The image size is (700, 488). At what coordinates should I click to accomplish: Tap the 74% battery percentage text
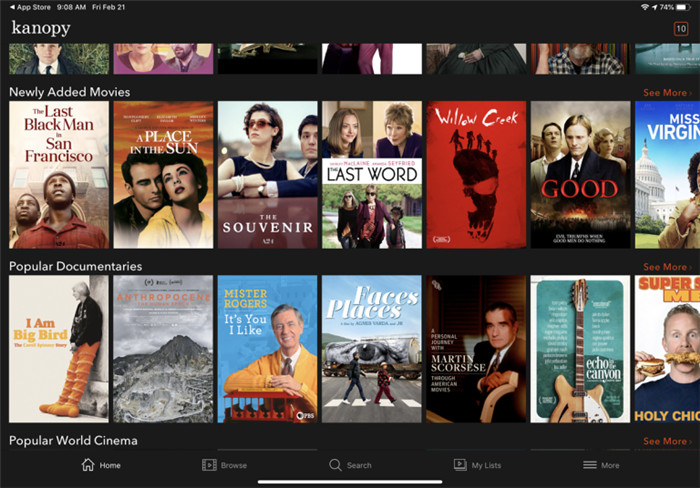point(667,7)
